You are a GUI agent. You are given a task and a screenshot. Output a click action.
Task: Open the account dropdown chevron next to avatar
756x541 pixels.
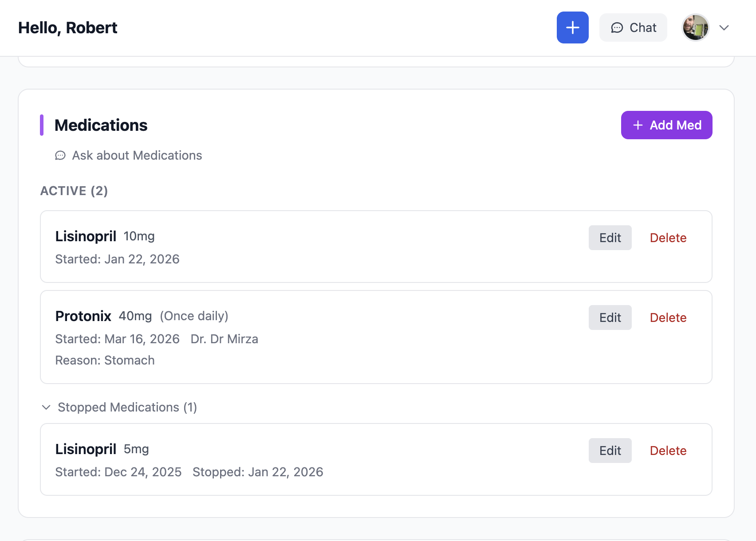724,27
